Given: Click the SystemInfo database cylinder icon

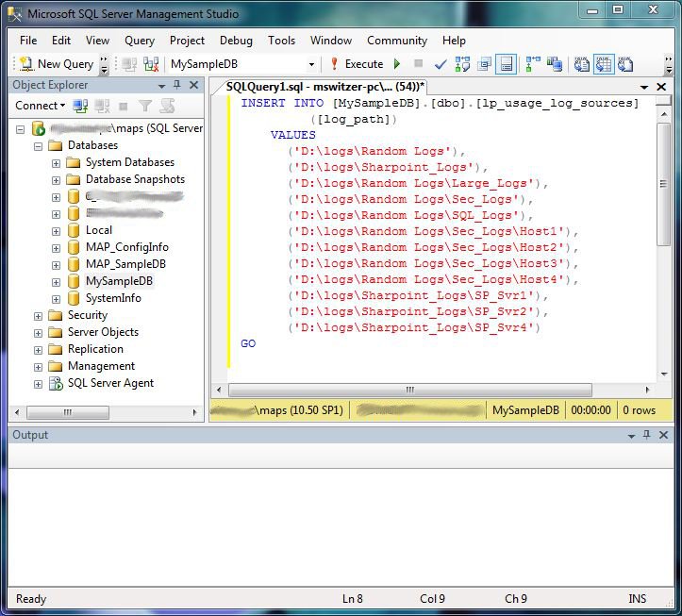Looking at the screenshot, I should [x=74, y=298].
